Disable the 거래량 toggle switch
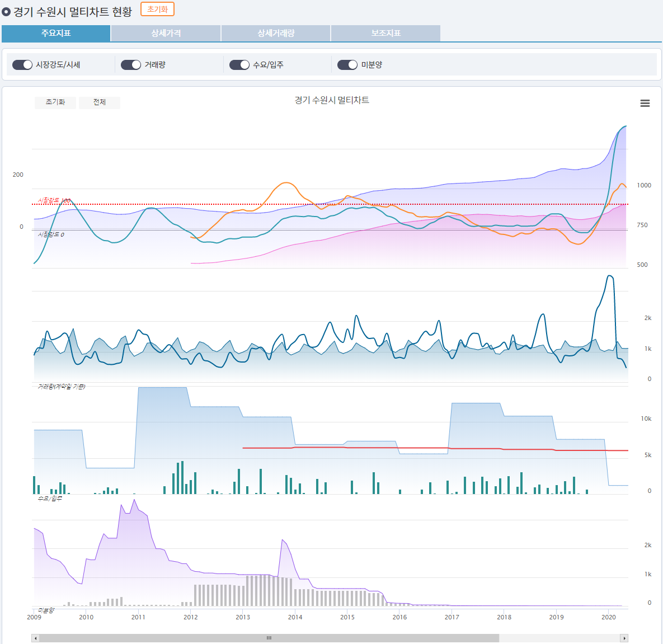Screen dimensions: 663x644 click(x=131, y=65)
